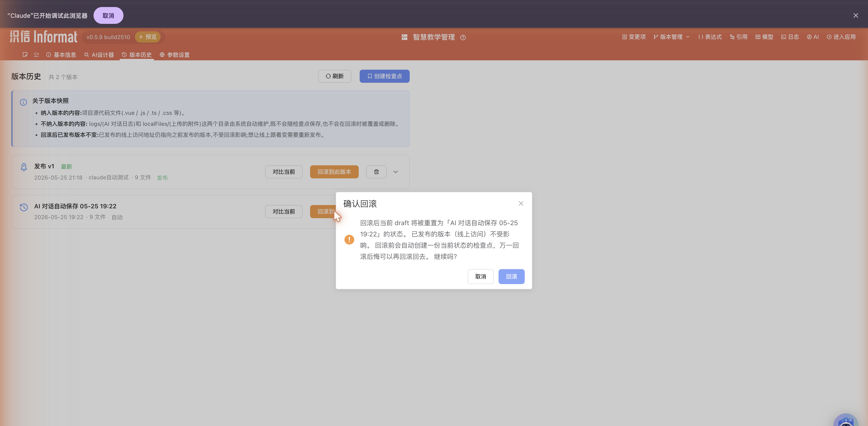Click the title AI 对话自动保存 05-25 19:22
868x426 pixels.
pyautogui.click(x=75, y=206)
